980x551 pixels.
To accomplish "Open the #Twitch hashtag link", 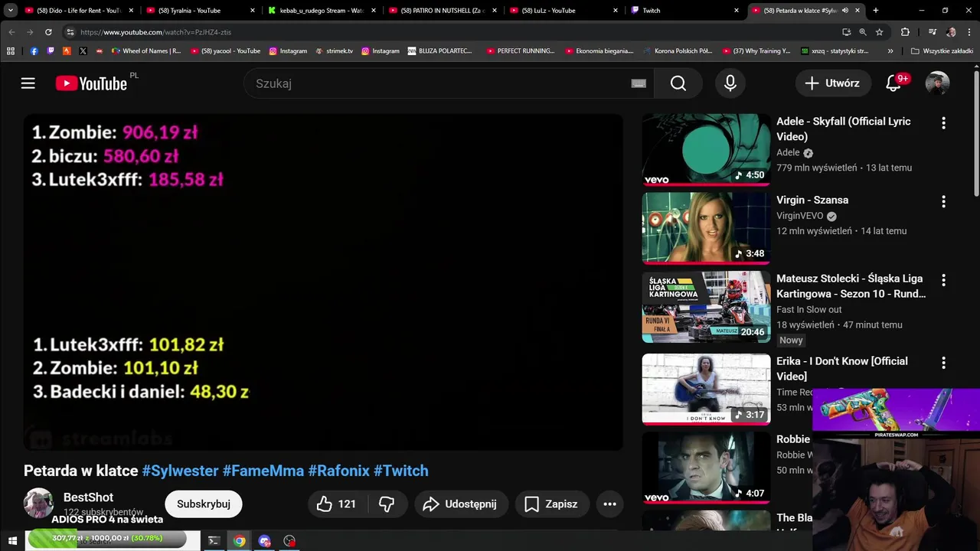I will point(401,471).
